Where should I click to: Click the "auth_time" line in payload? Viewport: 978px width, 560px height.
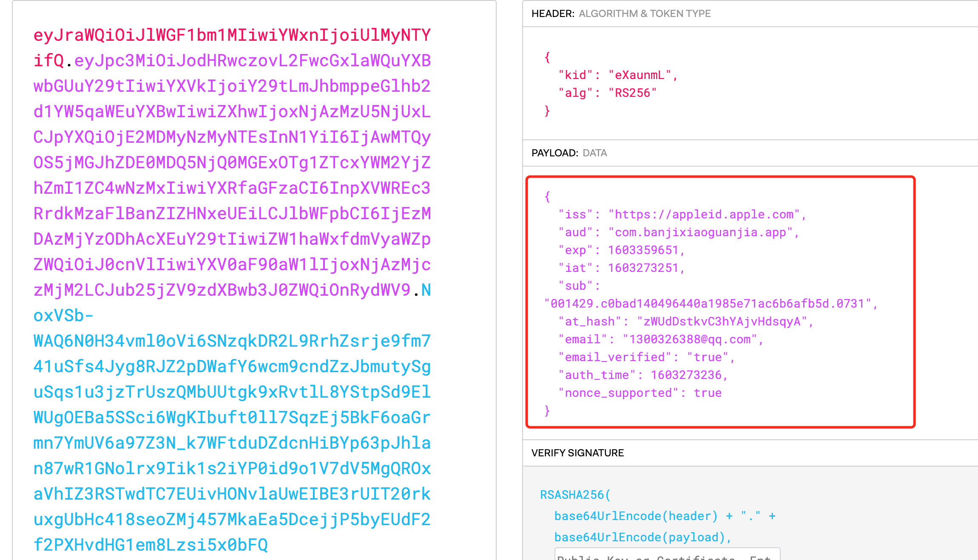(643, 375)
